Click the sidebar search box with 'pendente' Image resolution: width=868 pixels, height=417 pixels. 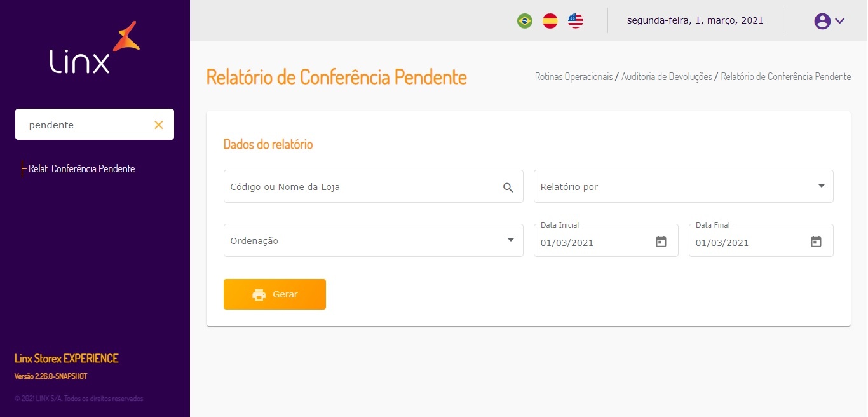86,125
